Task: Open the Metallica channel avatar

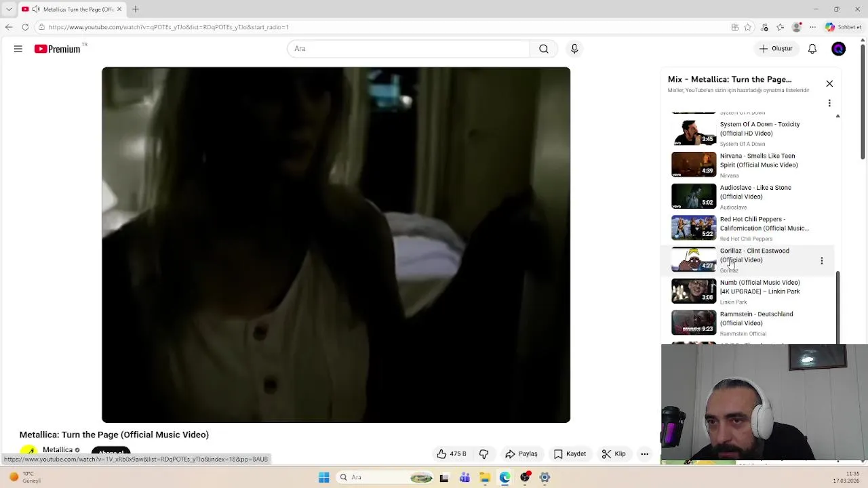Action: tap(28, 450)
